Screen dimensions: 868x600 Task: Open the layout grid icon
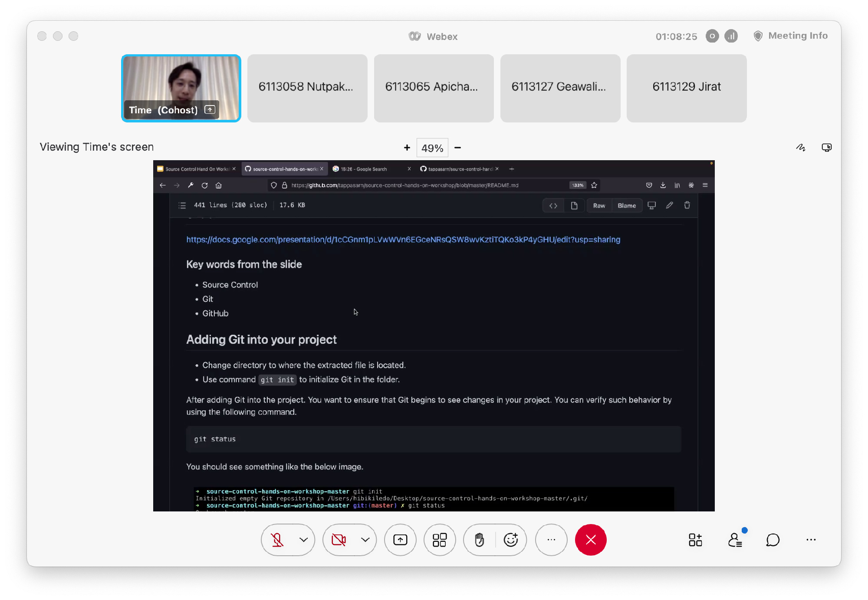[440, 540]
